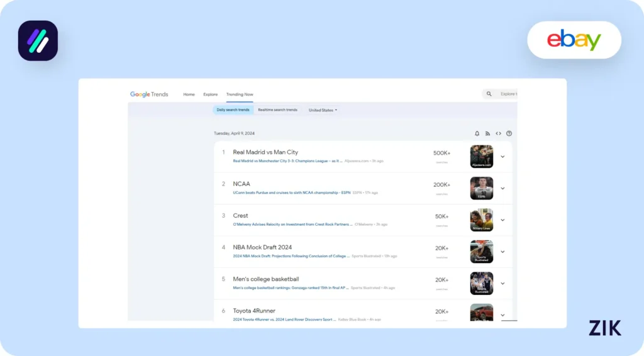Click the Toyota 4Runner car thumbnail
This screenshot has height=356, width=644.
481,312
